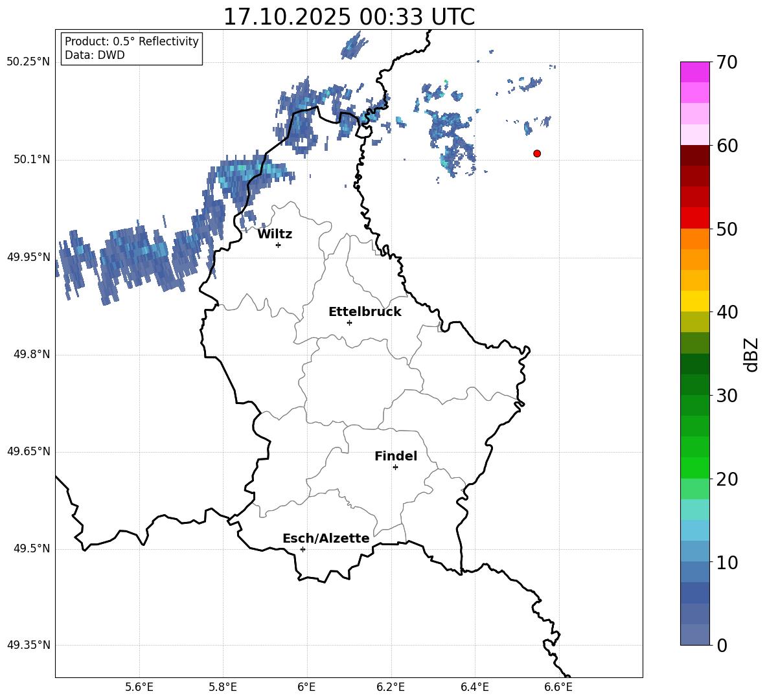Click the 6.2°E longitude label
This screenshot has height=700, width=767.
point(391,688)
